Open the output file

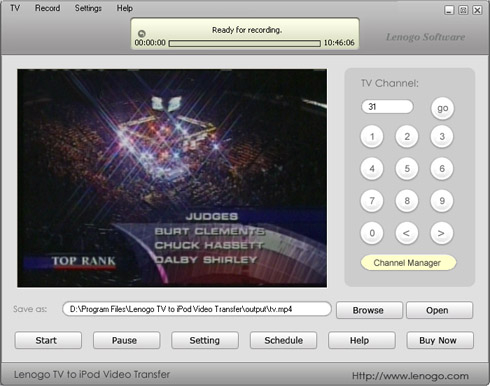[x=439, y=310]
